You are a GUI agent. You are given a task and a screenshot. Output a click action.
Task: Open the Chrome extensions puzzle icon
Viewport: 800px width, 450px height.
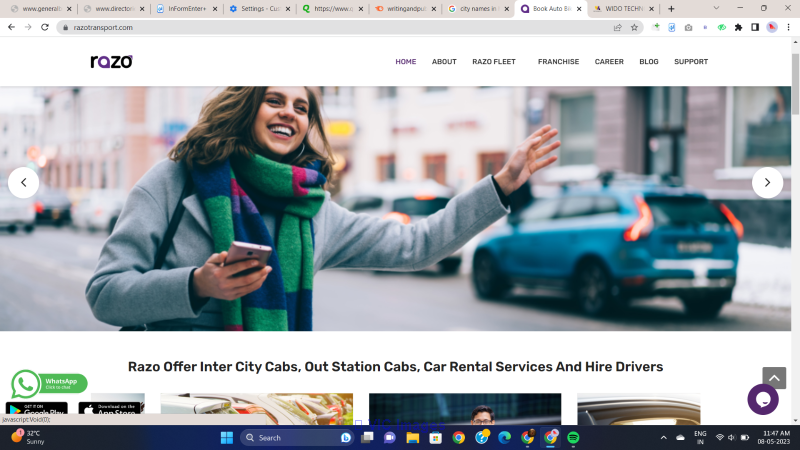(x=738, y=28)
